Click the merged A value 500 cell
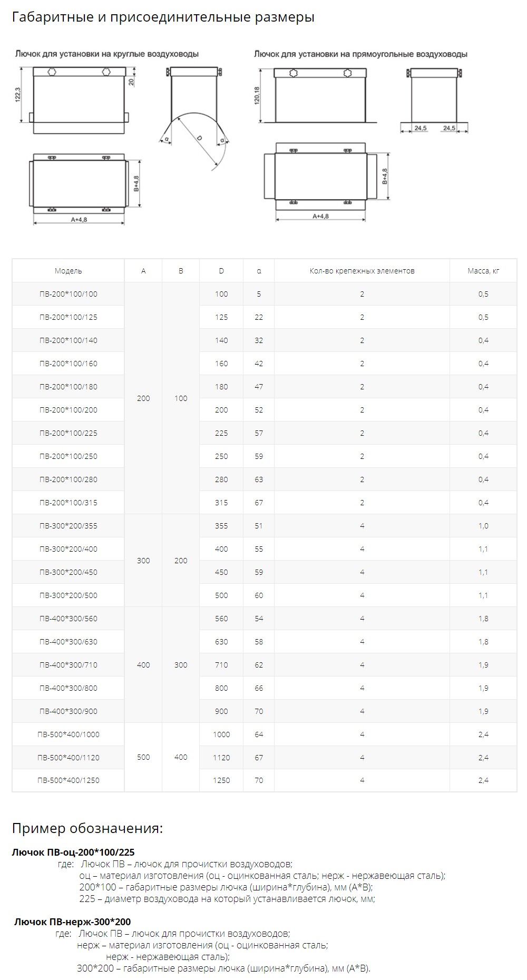 coord(143,757)
